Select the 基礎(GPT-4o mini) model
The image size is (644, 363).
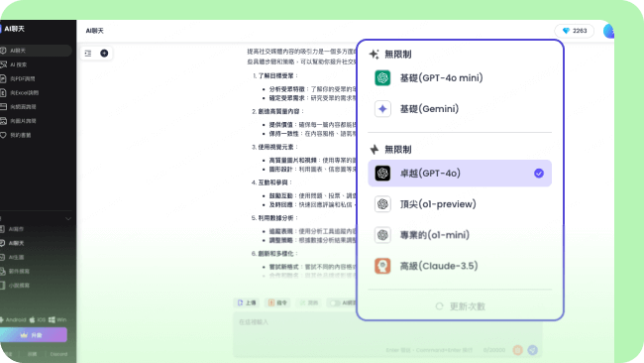tap(460, 77)
